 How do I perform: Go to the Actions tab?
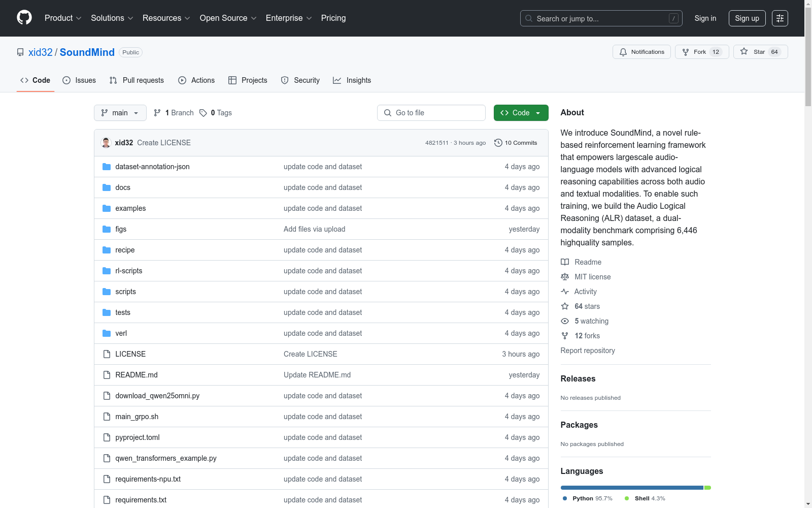tap(196, 80)
